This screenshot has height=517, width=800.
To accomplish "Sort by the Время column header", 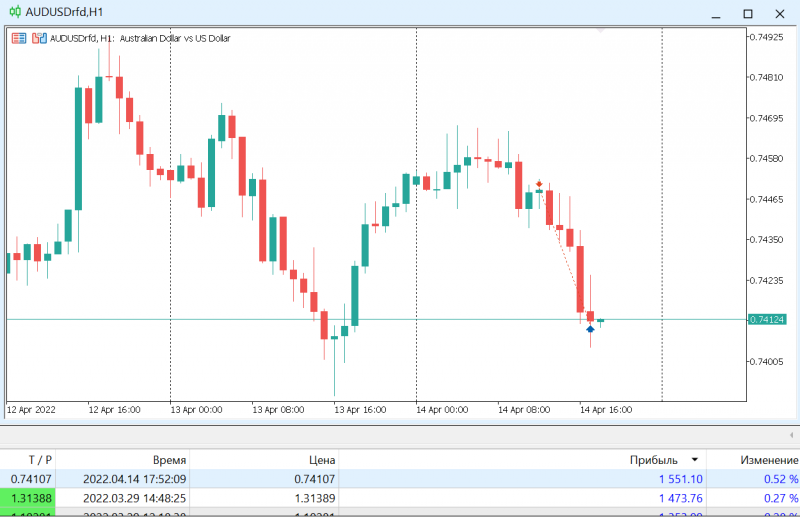I will 169,460.
